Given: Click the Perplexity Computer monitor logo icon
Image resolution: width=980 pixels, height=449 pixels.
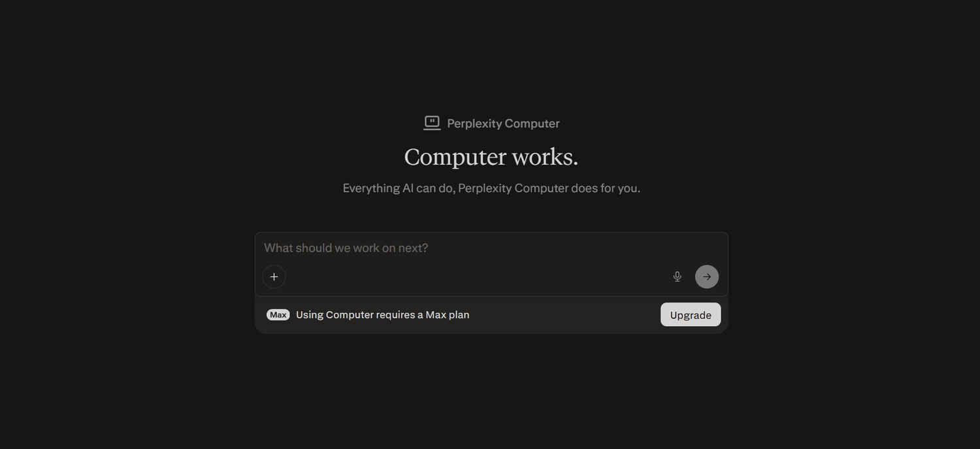Looking at the screenshot, I should 432,123.
